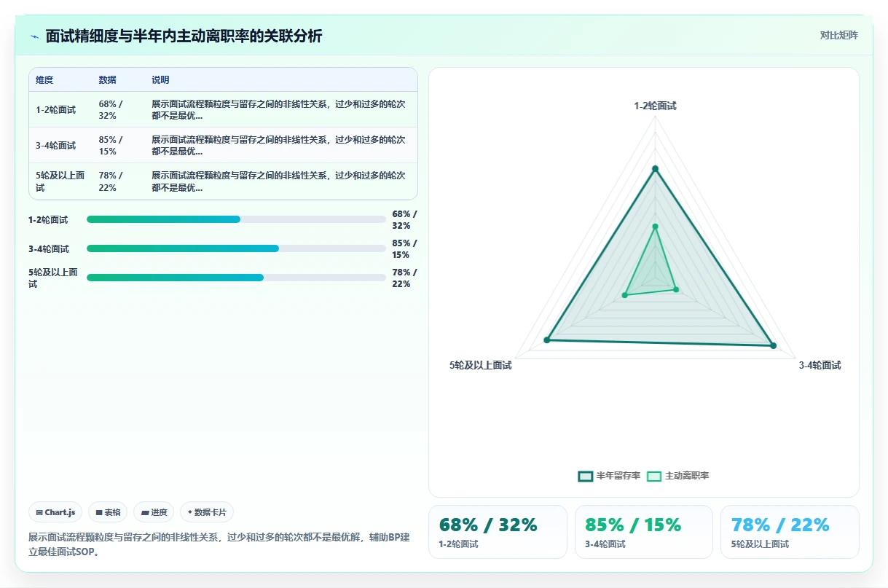888x588 pixels.
Task: Click the 1-2轮面试 progress bar
Action: click(x=236, y=219)
